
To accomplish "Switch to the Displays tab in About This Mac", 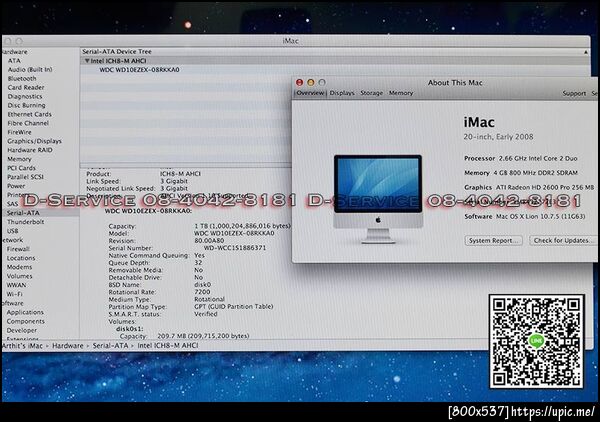I will 342,93.
